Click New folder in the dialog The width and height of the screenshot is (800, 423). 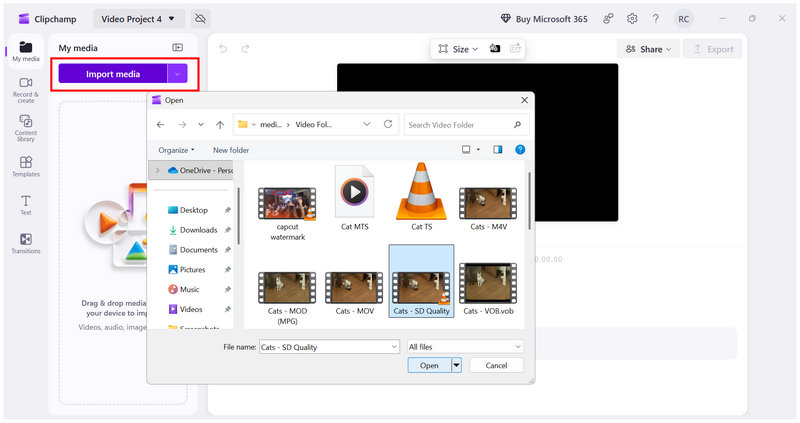231,150
